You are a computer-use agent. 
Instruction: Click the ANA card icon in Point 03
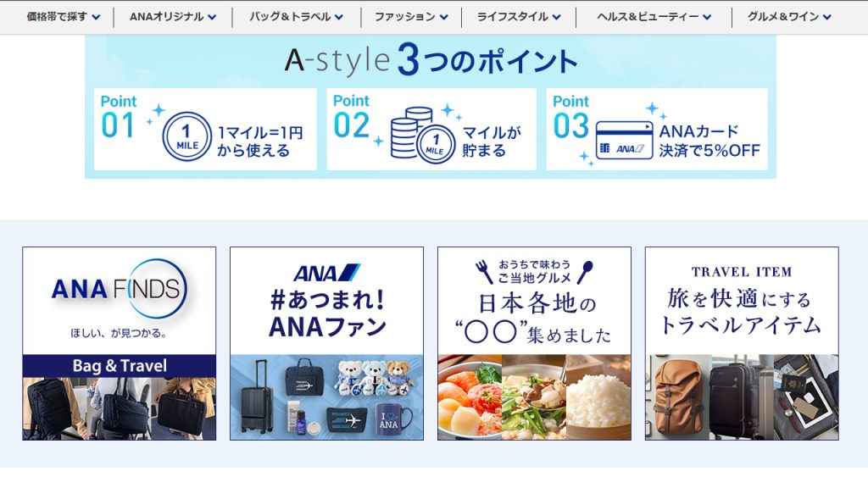coord(623,141)
